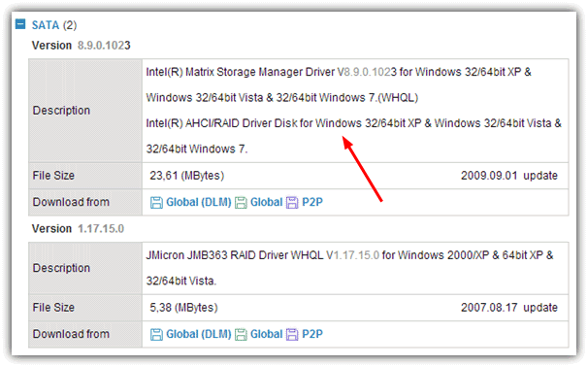Click the Download from label of the JMicron driver
The height and width of the screenshot is (366, 588).
(x=71, y=334)
